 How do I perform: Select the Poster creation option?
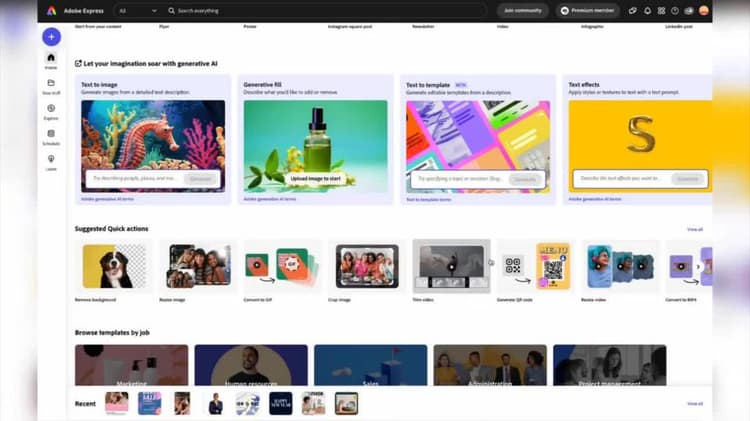(250, 27)
